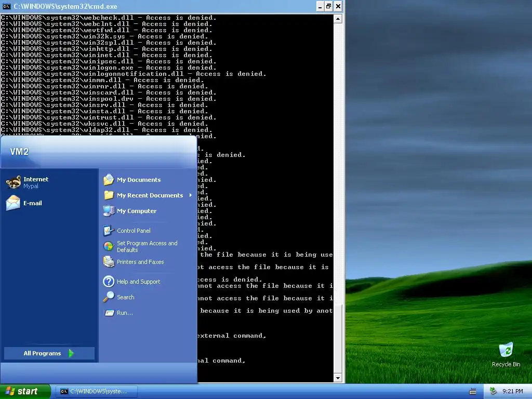Click the 'external command,' text in cmd
Screen dimensions: 532x399
coord(232,336)
